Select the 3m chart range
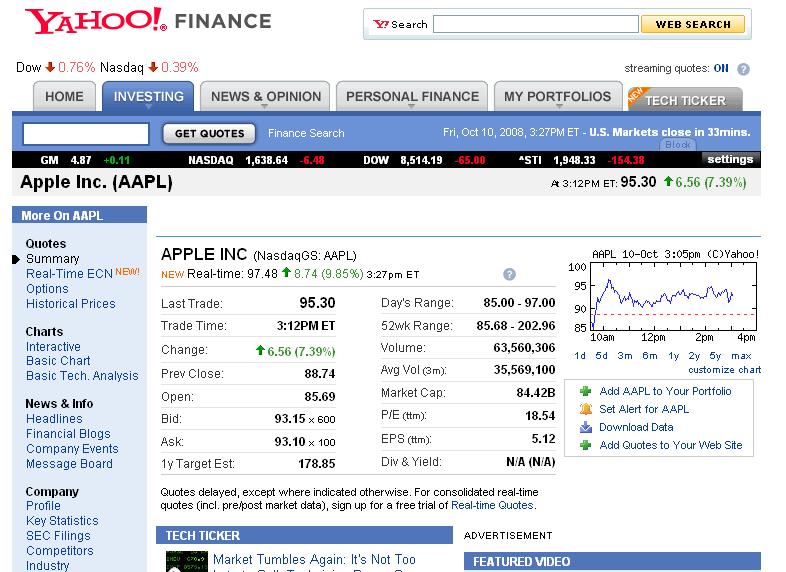 point(625,356)
